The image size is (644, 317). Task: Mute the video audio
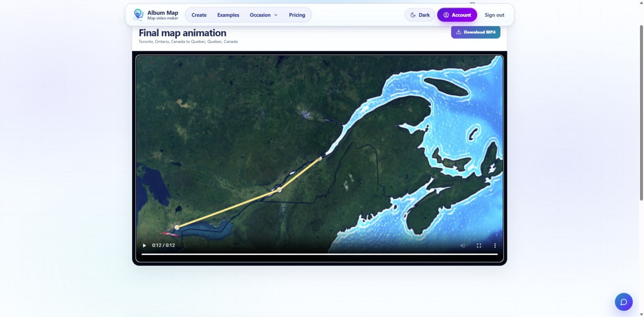[463, 246]
